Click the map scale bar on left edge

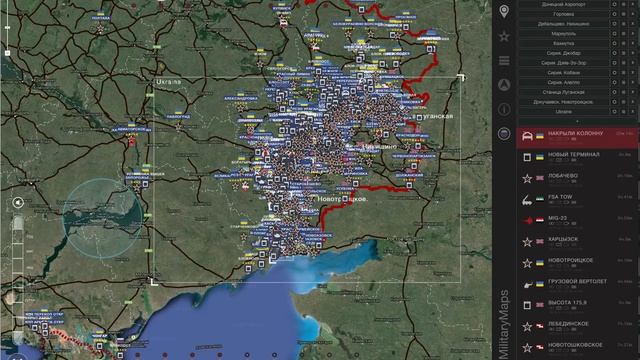click(18, 280)
